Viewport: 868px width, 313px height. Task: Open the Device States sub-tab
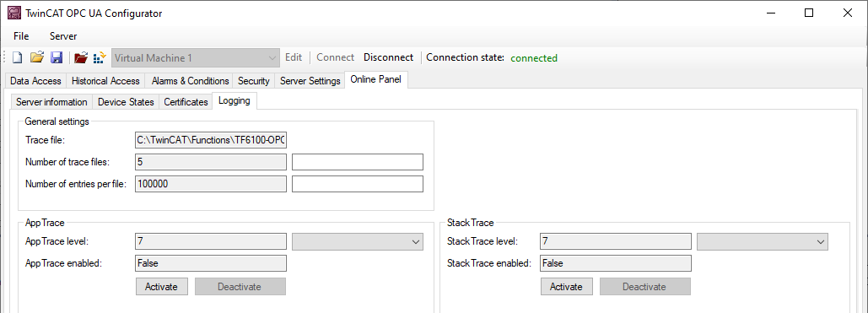[x=126, y=102]
